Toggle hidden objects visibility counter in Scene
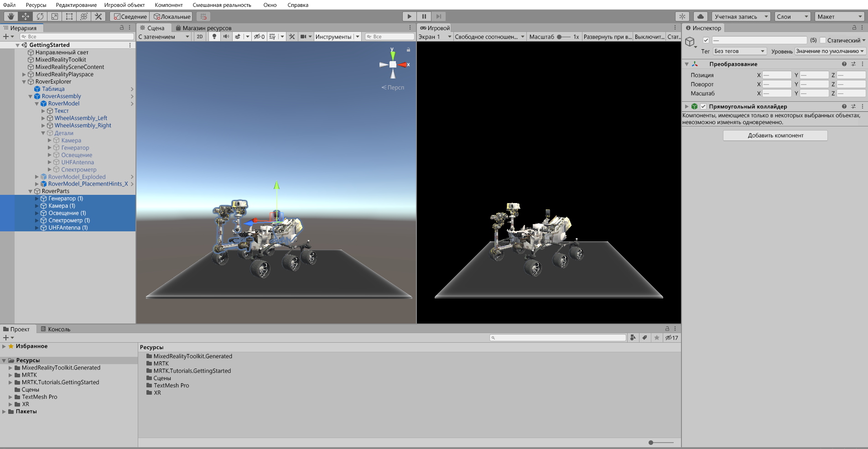Screen dimensions: 868x449 (260, 37)
